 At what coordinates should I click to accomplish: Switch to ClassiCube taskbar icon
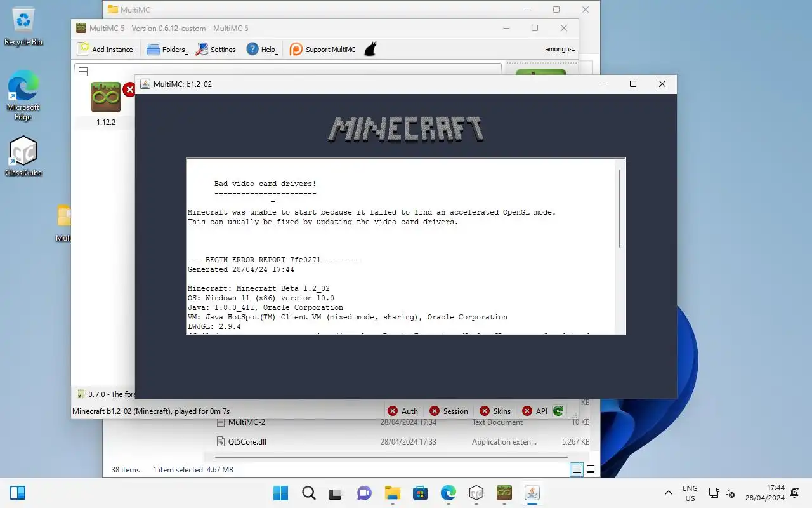click(476, 493)
